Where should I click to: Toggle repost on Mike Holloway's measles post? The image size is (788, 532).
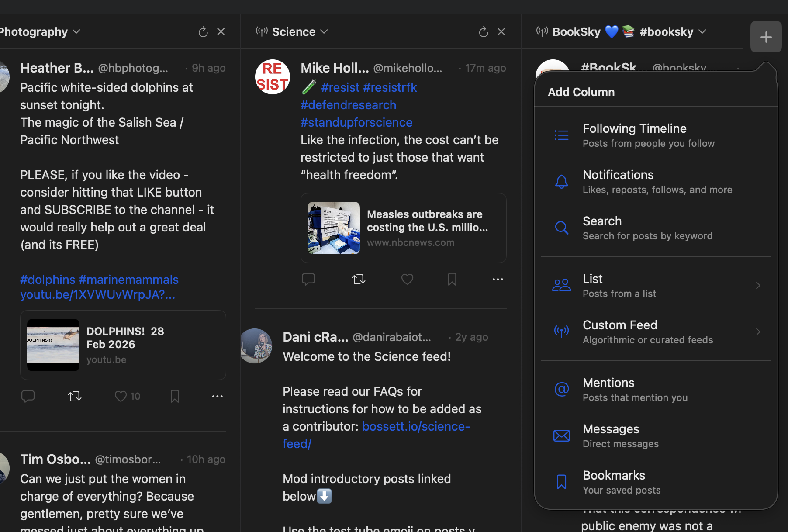(358, 279)
